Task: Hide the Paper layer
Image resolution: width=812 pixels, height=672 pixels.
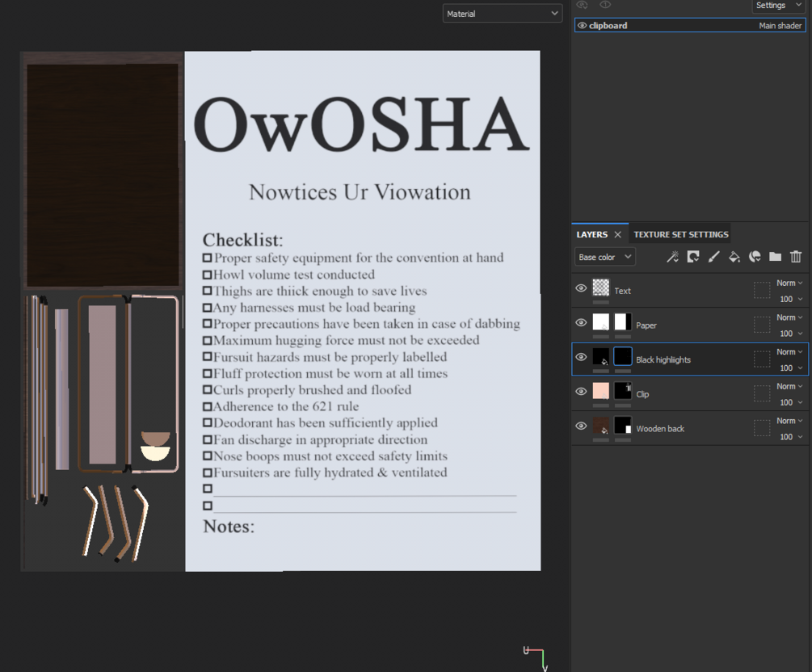Action: click(x=581, y=322)
